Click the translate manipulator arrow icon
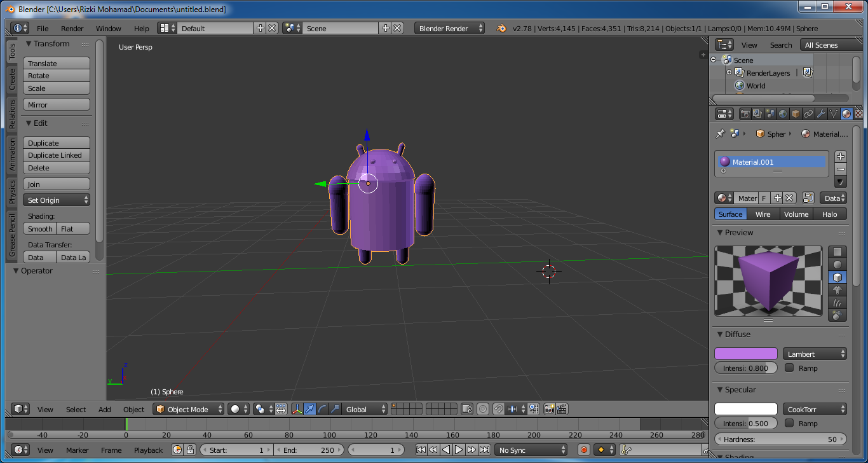 coord(309,409)
